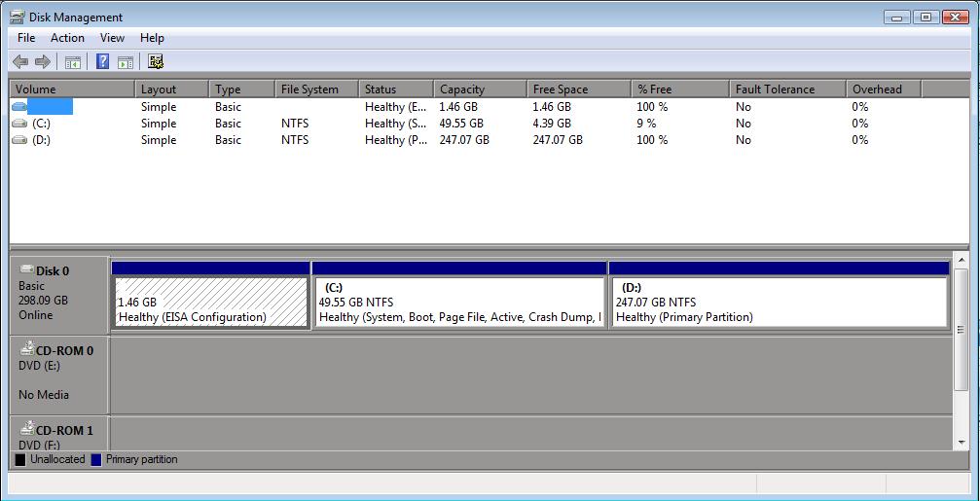Image resolution: width=980 pixels, height=501 pixels.
Task: Minimize the Disk Management window
Action: click(x=897, y=18)
